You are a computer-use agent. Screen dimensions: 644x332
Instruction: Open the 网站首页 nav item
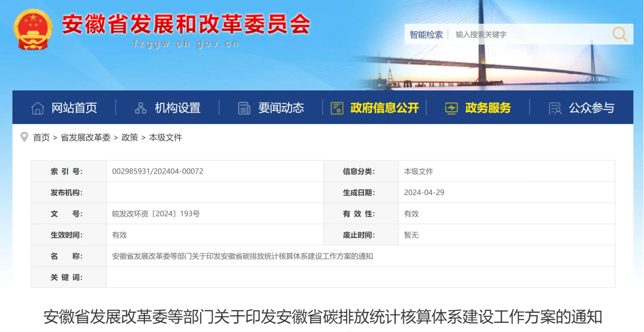[x=74, y=108]
